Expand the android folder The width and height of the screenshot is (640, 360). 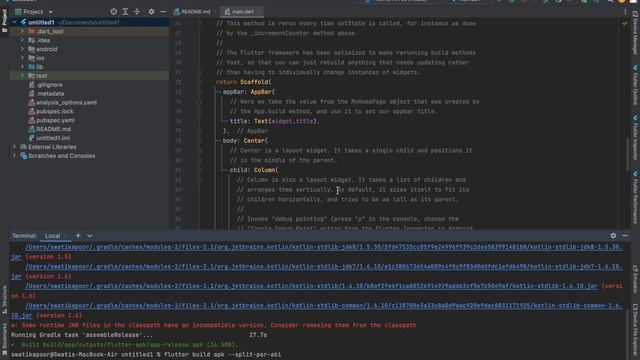tap(22, 49)
